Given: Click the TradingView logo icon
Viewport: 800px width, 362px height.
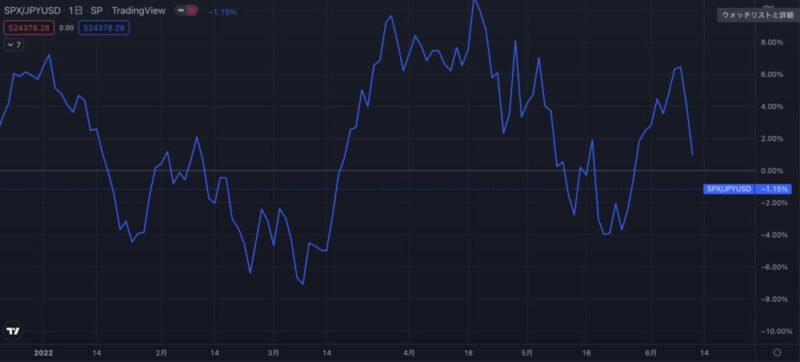Looking at the screenshot, I should click(12, 331).
